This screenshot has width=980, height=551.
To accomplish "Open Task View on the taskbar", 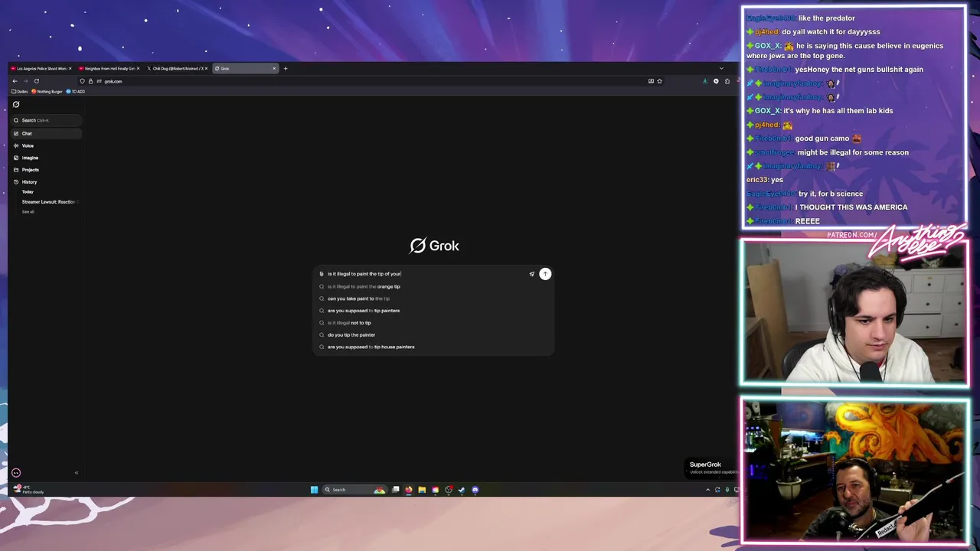I will pyautogui.click(x=396, y=490).
